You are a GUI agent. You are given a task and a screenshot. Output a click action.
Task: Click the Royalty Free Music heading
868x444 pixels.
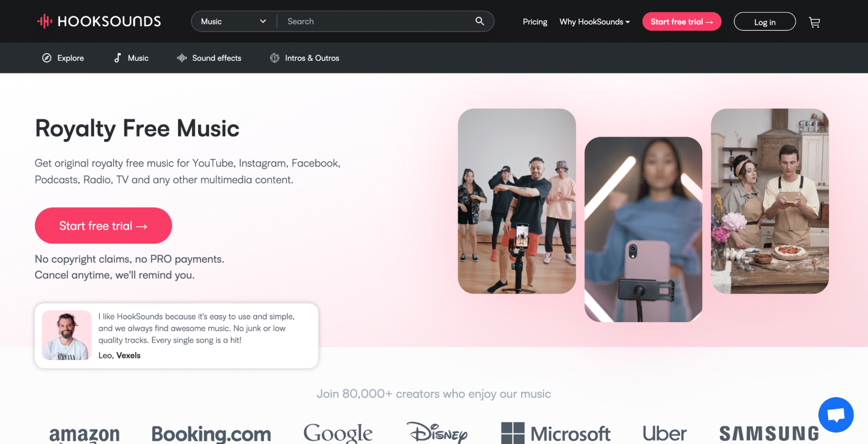[x=137, y=128]
